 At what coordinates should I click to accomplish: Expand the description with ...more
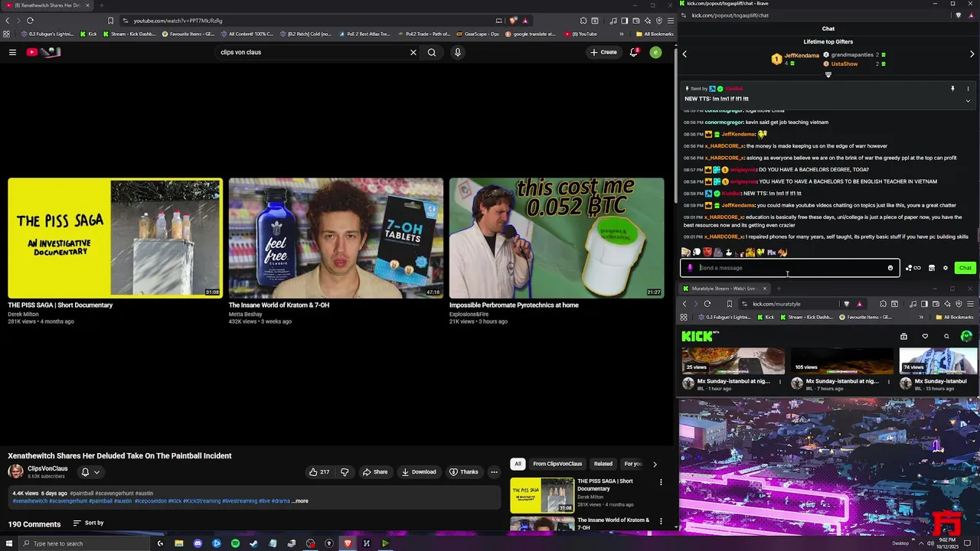(x=300, y=501)
